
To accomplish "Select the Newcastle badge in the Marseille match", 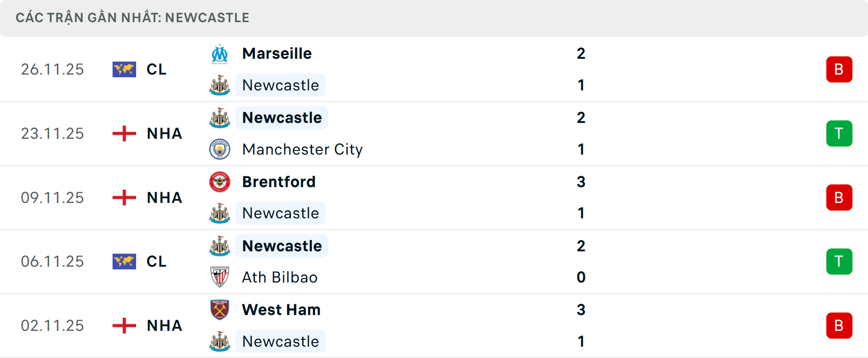I will [220, 85].
